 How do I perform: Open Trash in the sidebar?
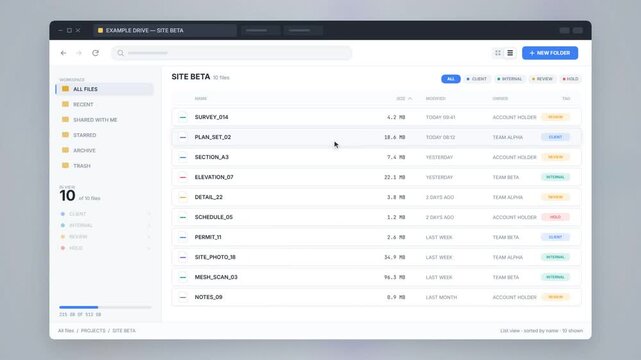click(105, 165)
